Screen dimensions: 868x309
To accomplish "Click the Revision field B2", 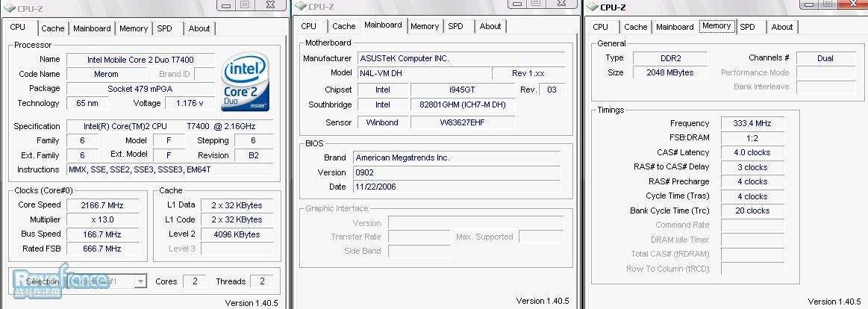I will point(254,155).
